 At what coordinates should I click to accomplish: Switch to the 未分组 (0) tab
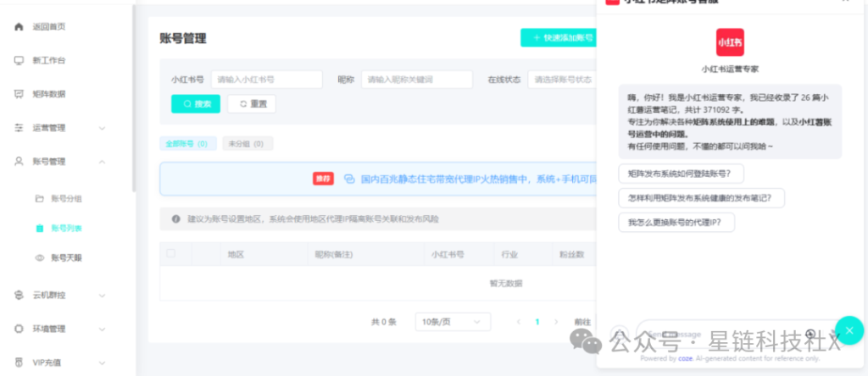248,144
